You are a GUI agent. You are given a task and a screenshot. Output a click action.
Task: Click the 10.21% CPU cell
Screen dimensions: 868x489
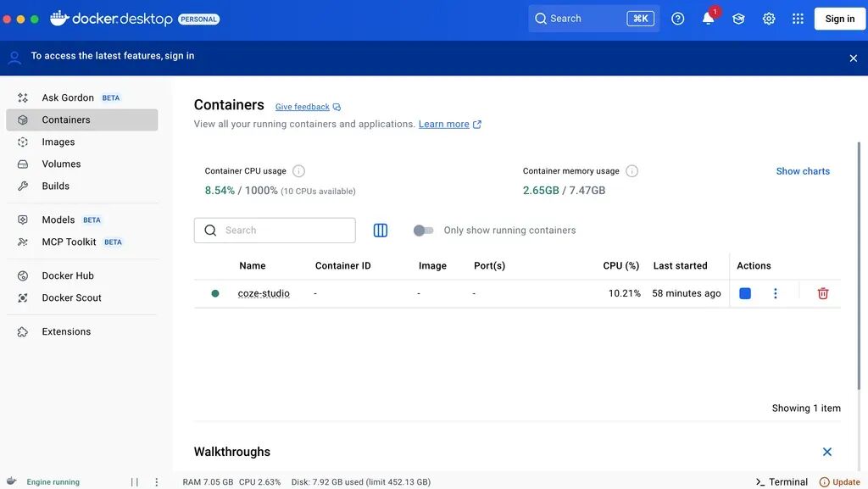click(x=625, y=293)
